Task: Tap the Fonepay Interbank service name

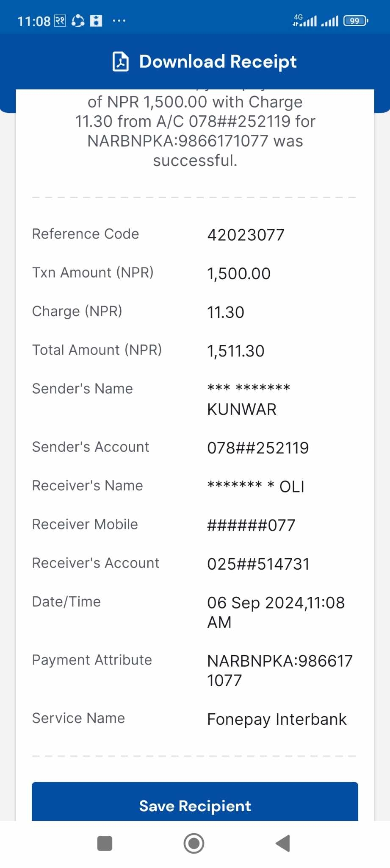Action: click(x=277, y=719)
